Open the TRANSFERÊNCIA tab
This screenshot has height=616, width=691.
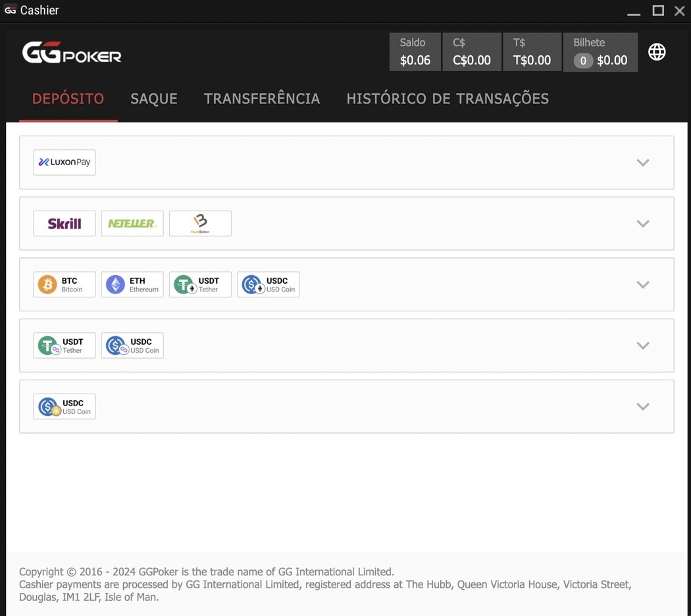(262, 99)
